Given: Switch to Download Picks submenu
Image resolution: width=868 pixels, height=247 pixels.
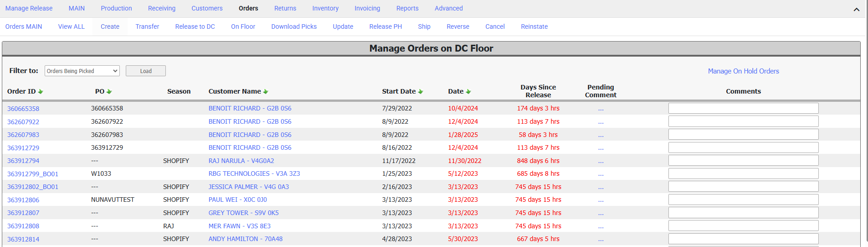Looking at the screenshot, I should click(x=294, y=26).
